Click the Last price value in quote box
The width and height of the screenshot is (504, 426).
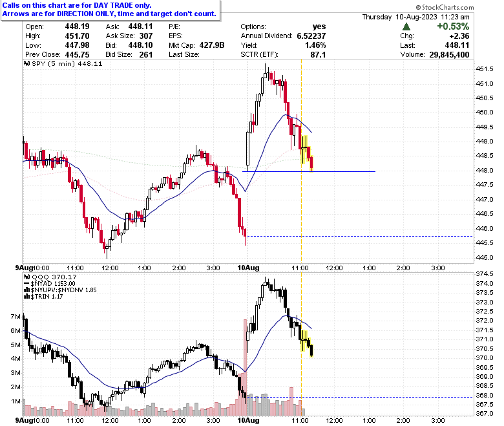point(457,45)
